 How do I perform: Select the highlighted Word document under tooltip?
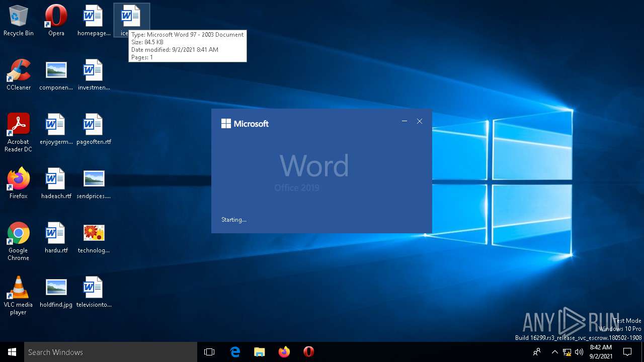[x=131, y=21]
